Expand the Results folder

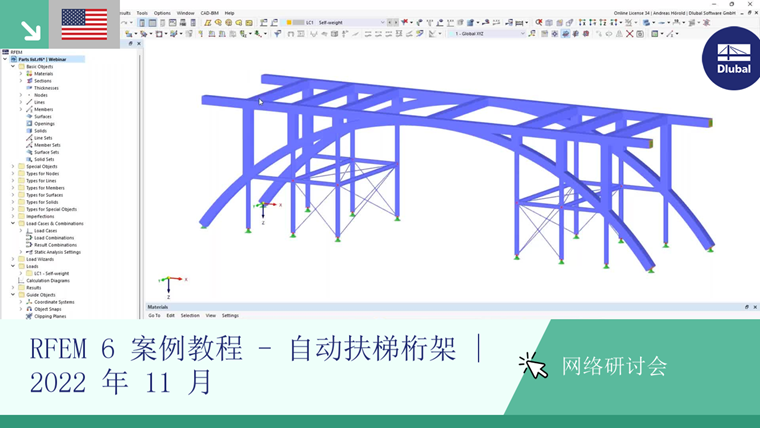pos(13,287)
